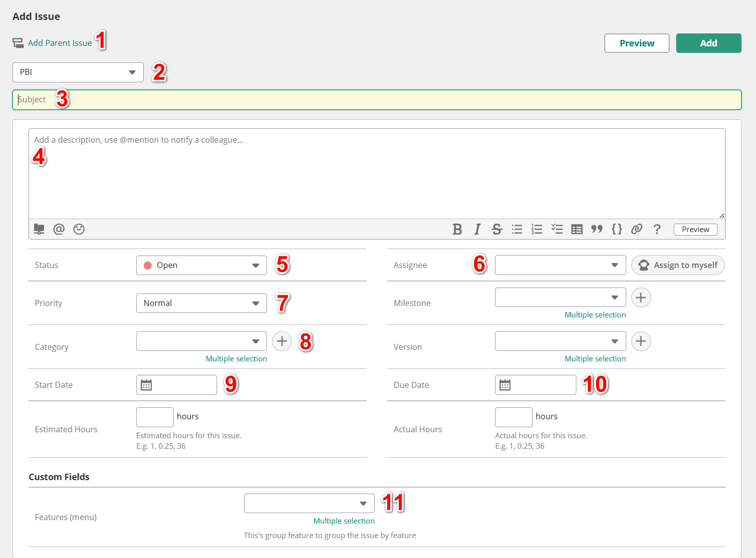756x558 pixels.
Task: Insert a numbered list
Action: tap(536, 229)
